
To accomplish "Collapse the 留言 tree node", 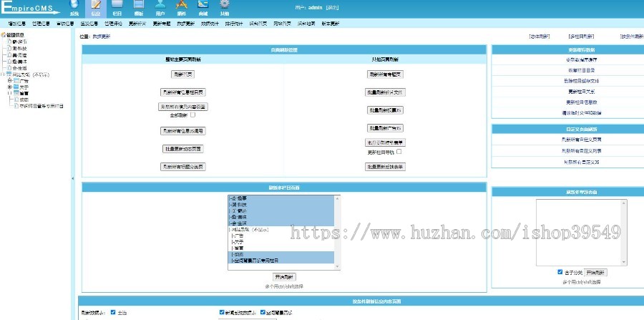I will (9, 93).
